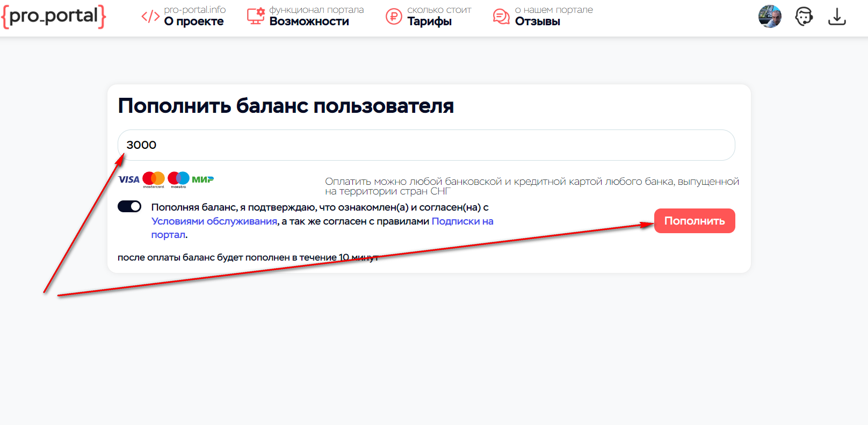The image size is (868, 425).
Task: Open the Условиями обслуживания link
Action: click(214, 221)
